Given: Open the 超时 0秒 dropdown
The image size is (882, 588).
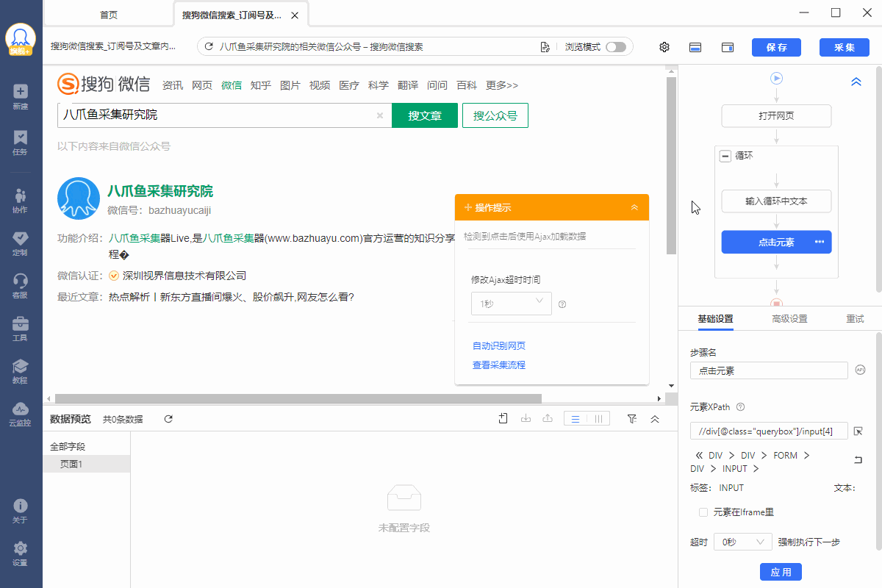Looking at the screenshot, I should tap(742, 542).
